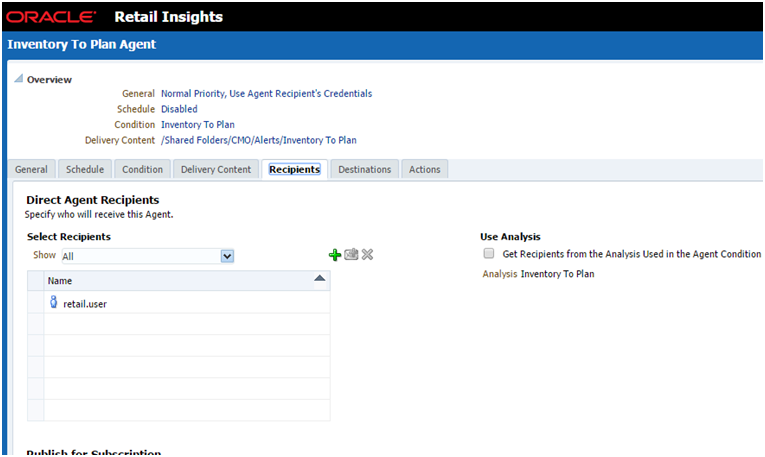Click the row selector beside retail.user
Viewport: 765px width, 457px height.
pos(36,302)
